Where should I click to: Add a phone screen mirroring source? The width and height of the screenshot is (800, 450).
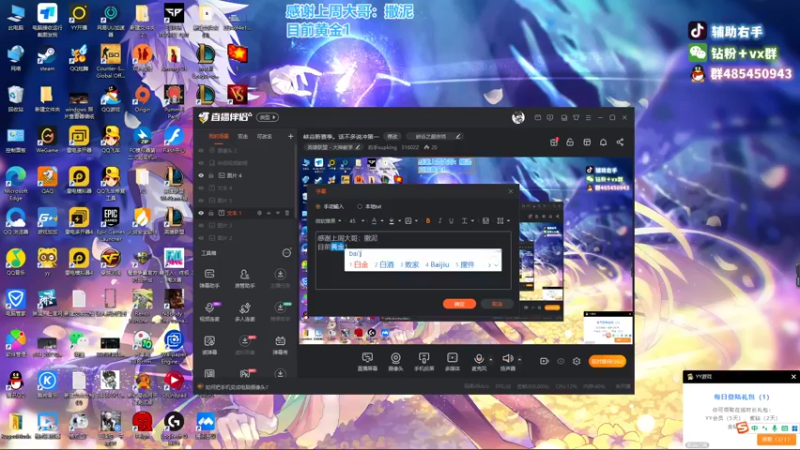point(423,361)
